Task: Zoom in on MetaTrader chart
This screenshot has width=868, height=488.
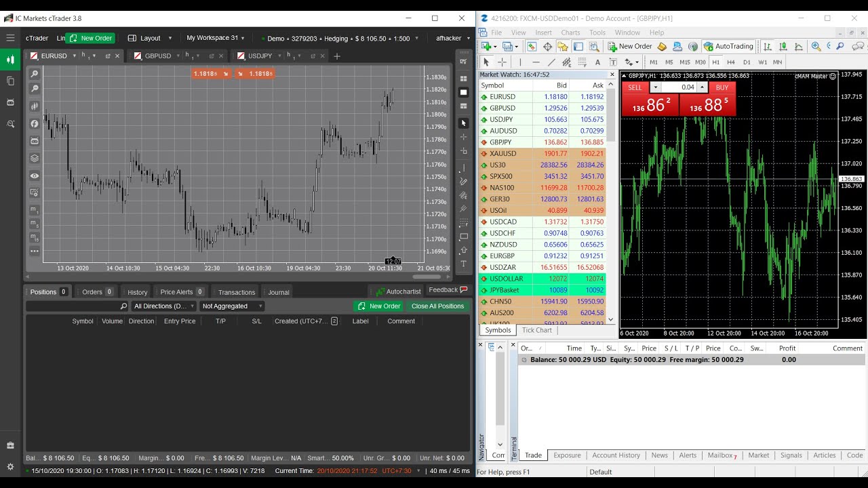Action: [816, 46]
